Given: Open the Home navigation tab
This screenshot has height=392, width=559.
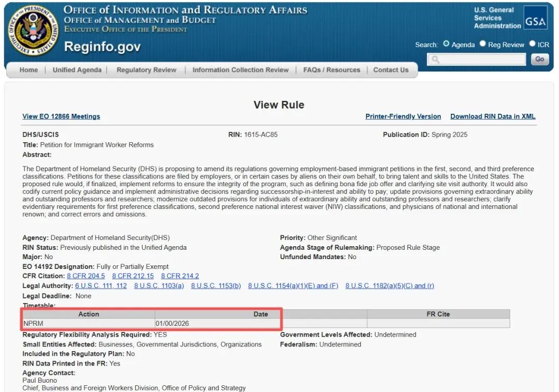Looking at the screenshot, I should tap(28, 70).
